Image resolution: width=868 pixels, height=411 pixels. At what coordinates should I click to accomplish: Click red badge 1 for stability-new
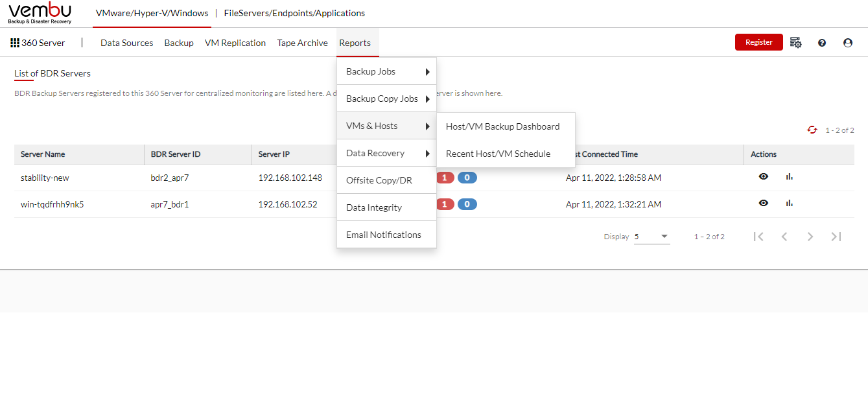(445, 178)
